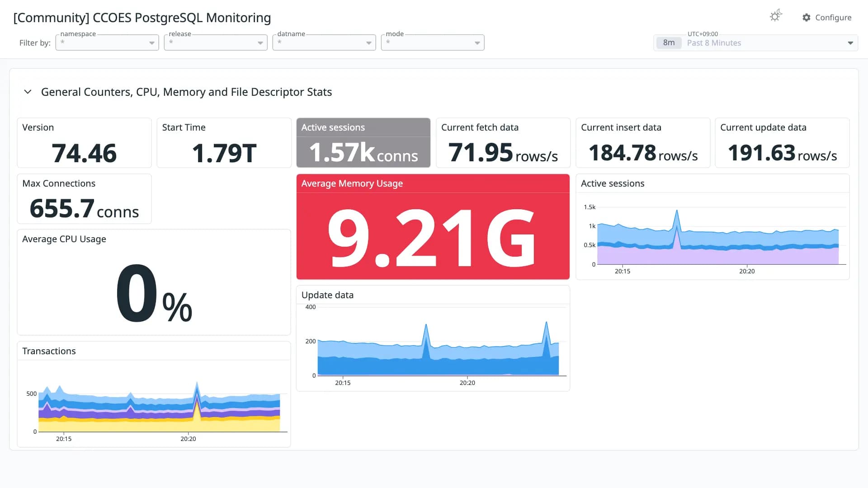The image size is (868, 488).
Task: Click the Average CPU Usage 0% value
Action: click(154, 294)
